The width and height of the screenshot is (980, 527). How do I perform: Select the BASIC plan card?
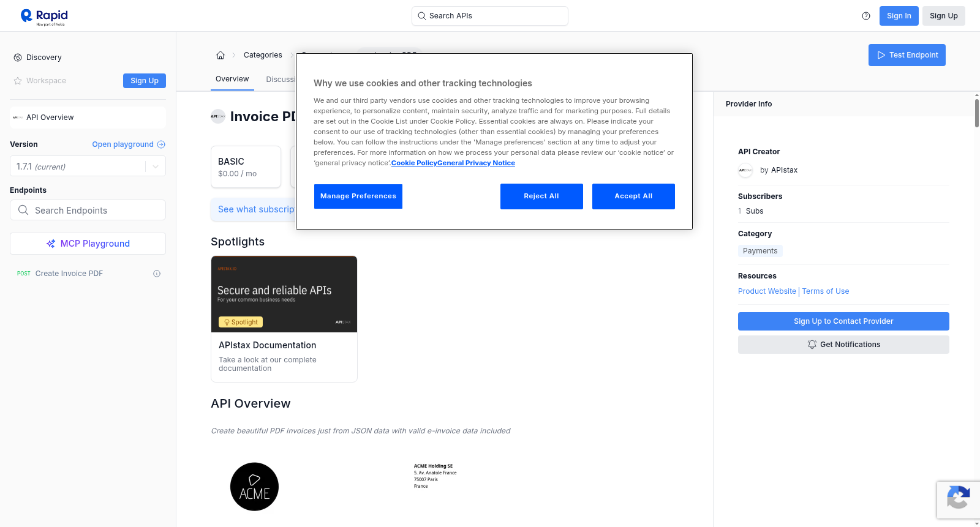coord(246,166)
